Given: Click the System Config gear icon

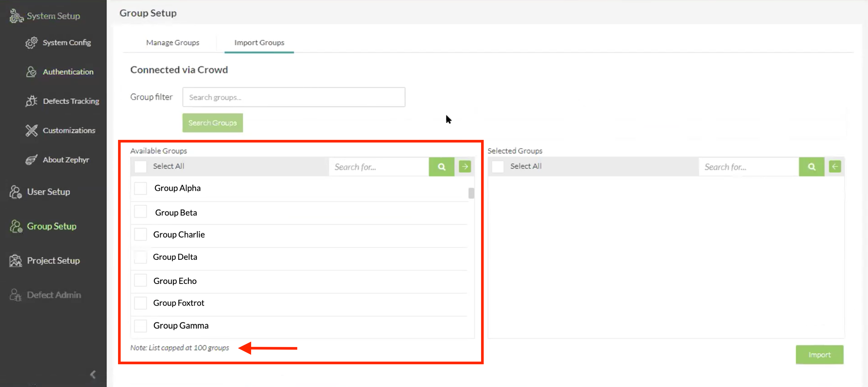Looking at the screenshot, I should 32,42.
